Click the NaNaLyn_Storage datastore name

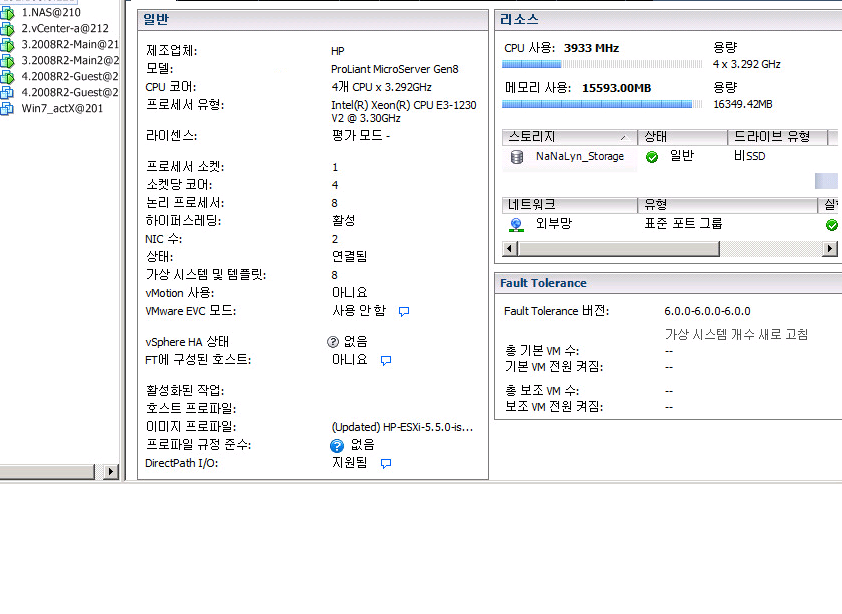point(579,156)
